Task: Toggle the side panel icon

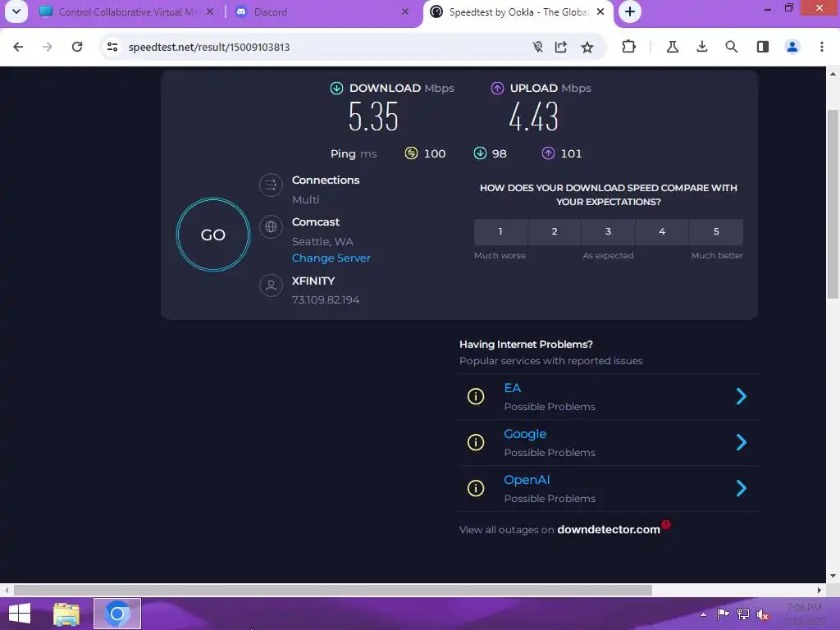Action: click(x=763, y=47)
